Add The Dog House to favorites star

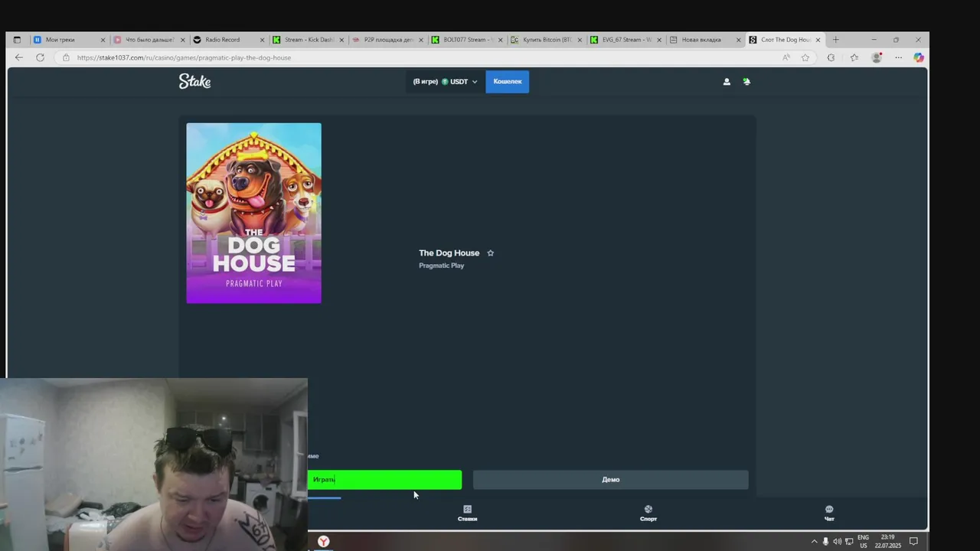coord(491,253)
